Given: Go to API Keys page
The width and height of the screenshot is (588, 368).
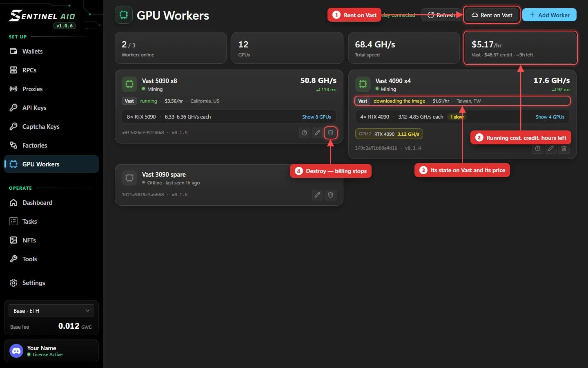Looking at the screenshot, I should click(x=51, y=108).
